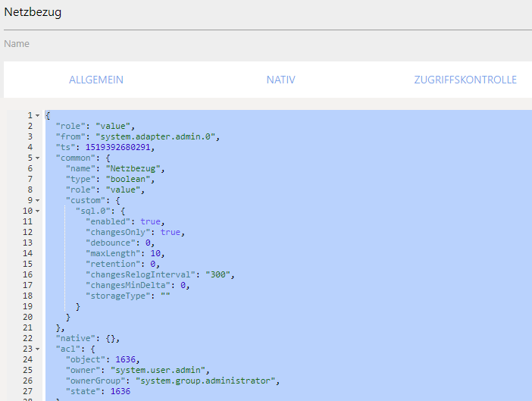
Task: Click the "retention": 0 line
Action: [123, 264]
